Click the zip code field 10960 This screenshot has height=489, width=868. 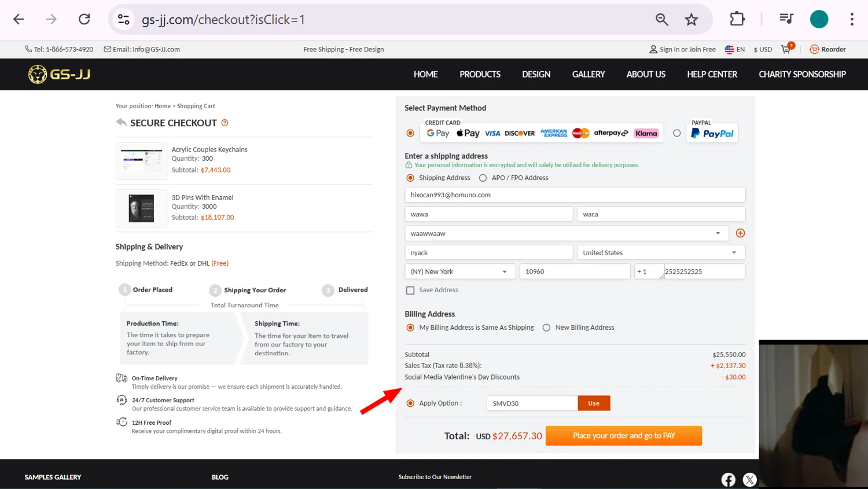(x=575, y=271)
